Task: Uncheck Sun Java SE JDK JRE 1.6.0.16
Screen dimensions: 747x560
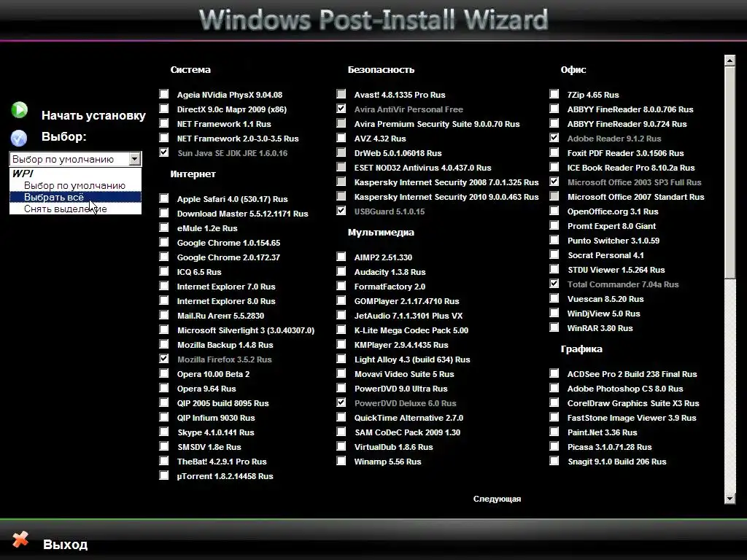Action: (x=164, y=152)
